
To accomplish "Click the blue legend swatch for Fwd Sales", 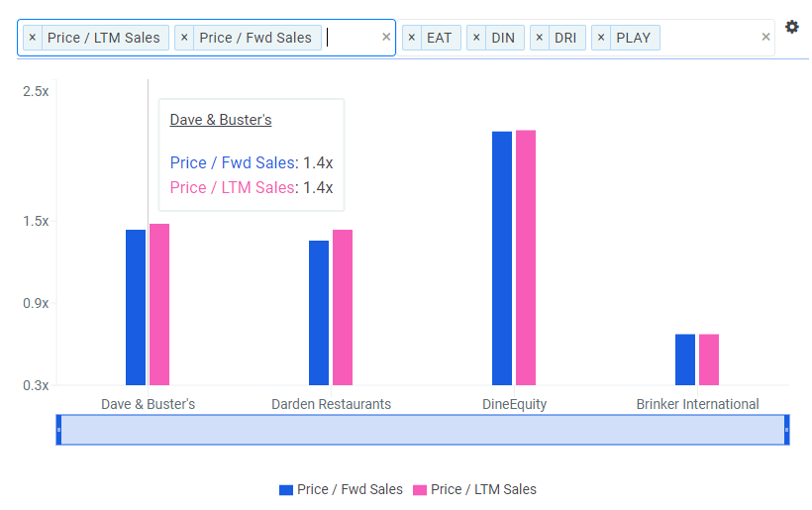I will pyautogui.click(x=286, y=490).
